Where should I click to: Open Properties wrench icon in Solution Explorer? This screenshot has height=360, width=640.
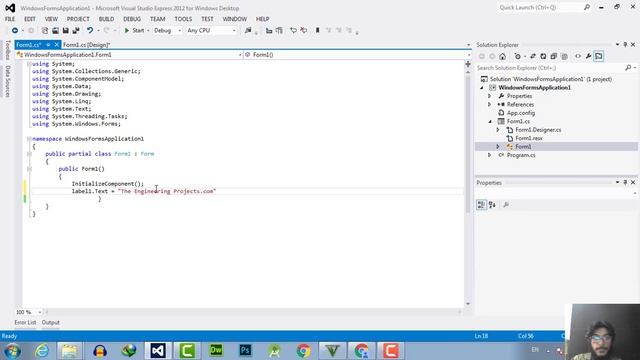(x=589, y=56)
